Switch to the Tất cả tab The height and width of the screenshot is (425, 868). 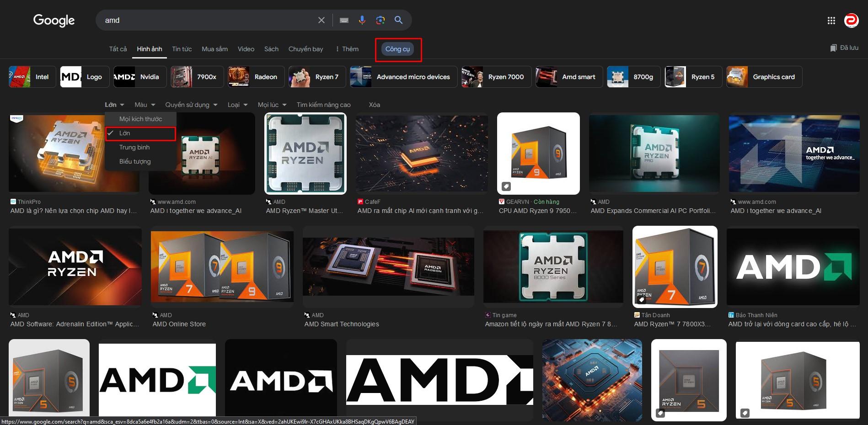118,49
